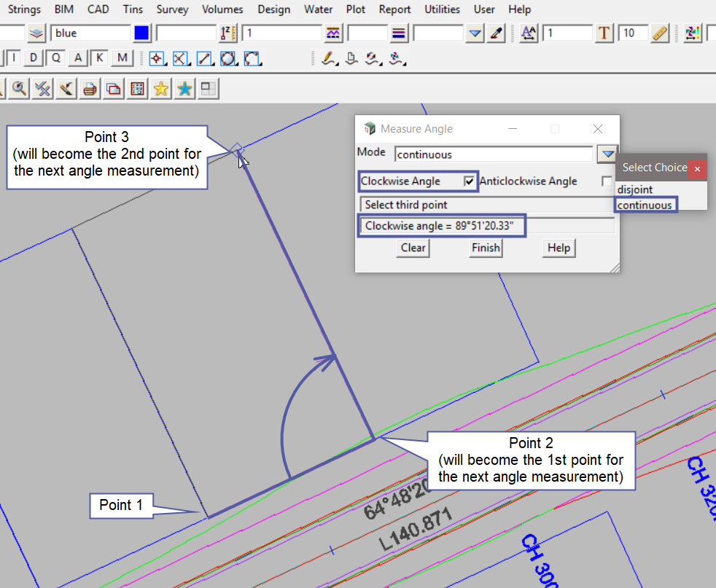Click the blue colour swatch

(x=141, y=34)
